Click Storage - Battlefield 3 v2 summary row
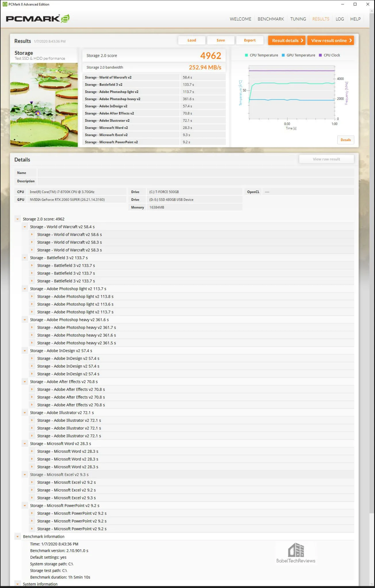The image size is (375, 588). (154, 85)
